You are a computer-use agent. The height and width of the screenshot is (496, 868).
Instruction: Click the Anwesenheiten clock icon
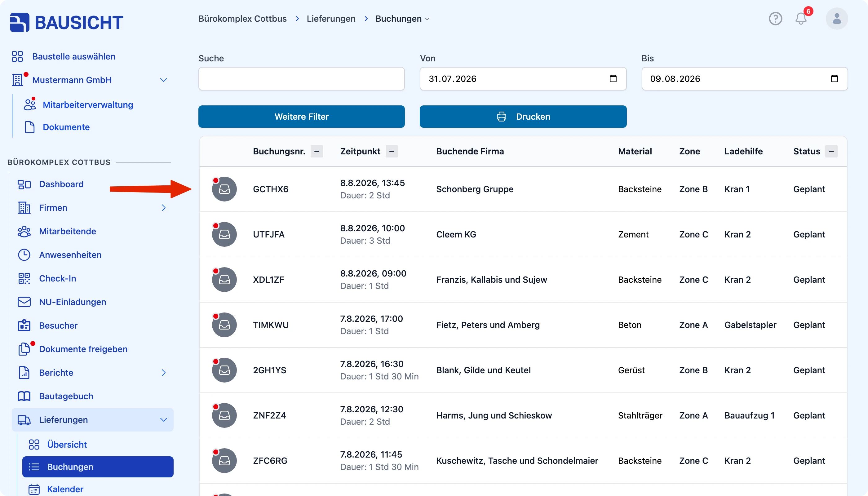click(x=24, y=255)
